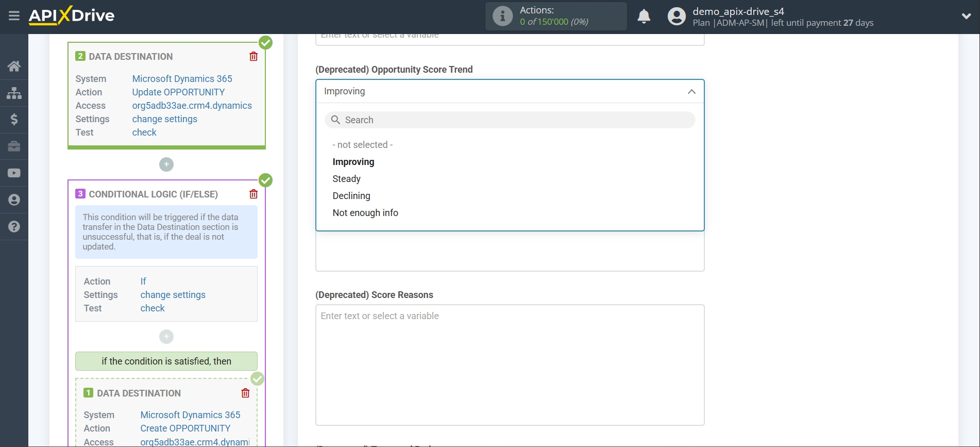Viewport: 980px width, 447px height.
Task: Delete block 2 Data Destination
Action: 254,57
